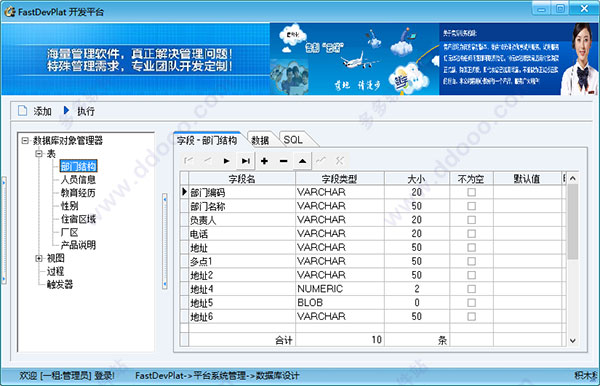The image size is (600, 386).
Task: Select 产品说明 table in tree
Action: pos(78,245)
